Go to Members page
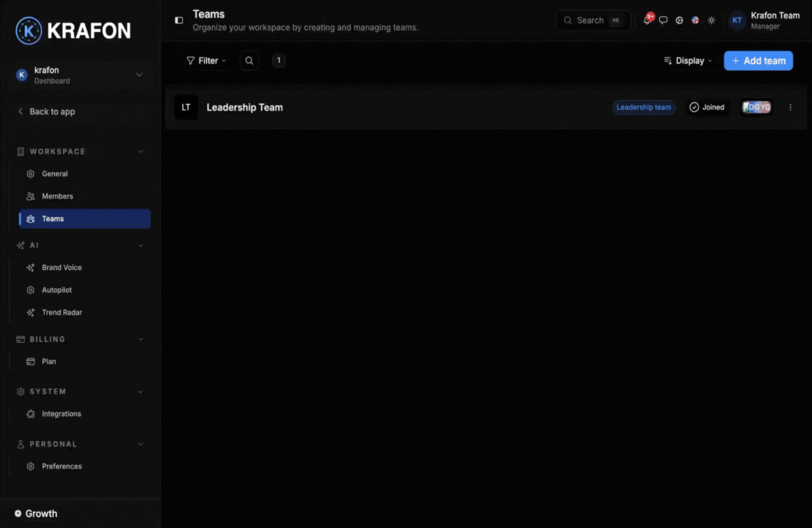The height and width of the screenshot is (528, 812). (x=85, y=196)
